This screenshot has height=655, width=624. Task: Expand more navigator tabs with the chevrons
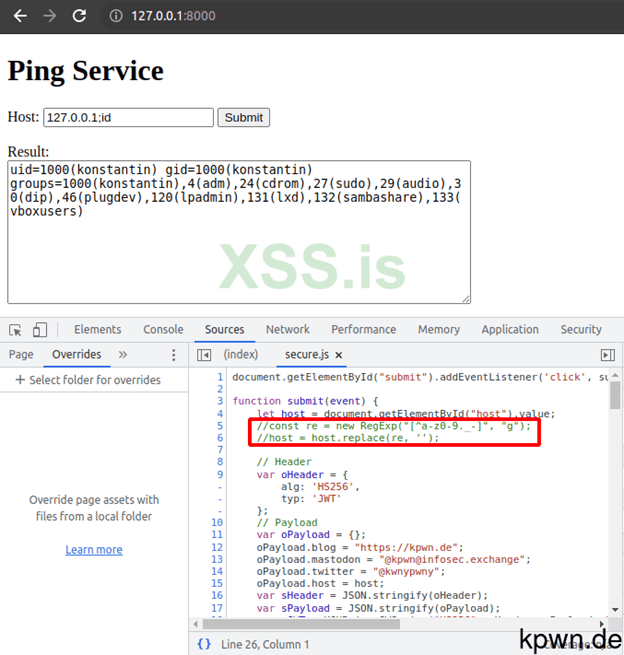122,355
